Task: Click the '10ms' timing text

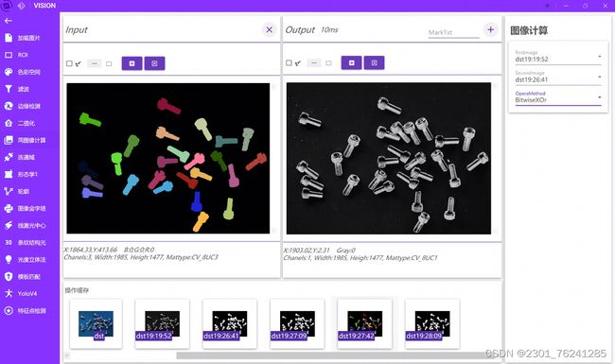Action: pos(329,29)
